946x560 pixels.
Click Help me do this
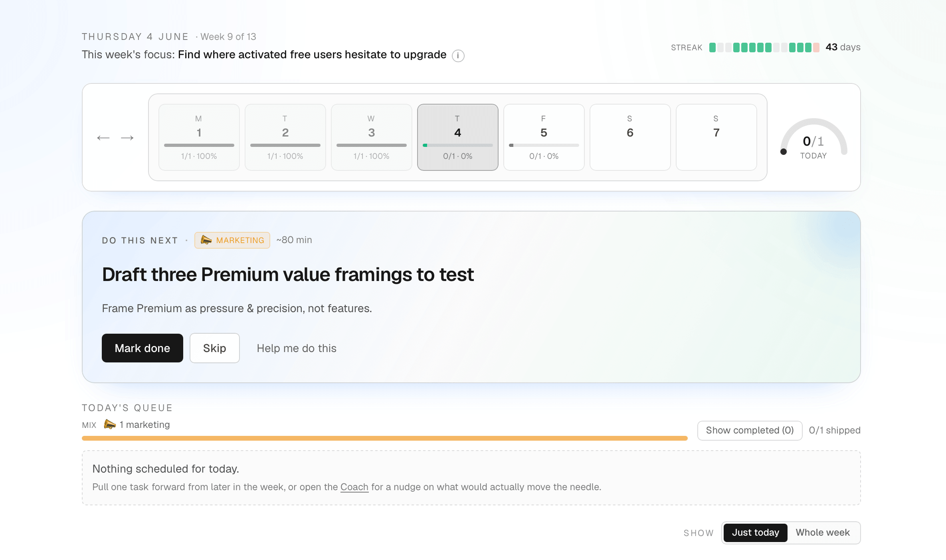click(297, 348)
